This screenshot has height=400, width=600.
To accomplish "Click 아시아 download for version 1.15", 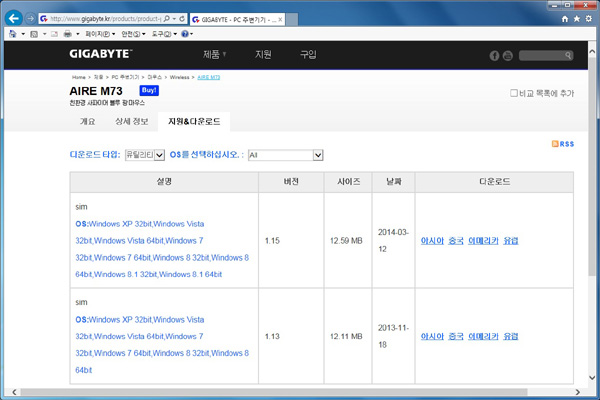I will (x=432, y=241).
